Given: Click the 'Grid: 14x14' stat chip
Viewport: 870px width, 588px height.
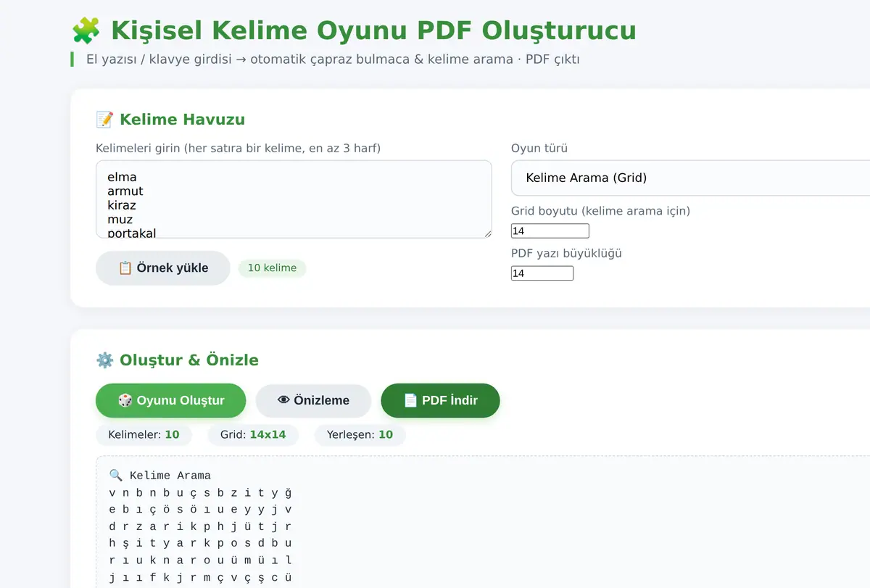Looking at the screenshot, I should 253,435.
